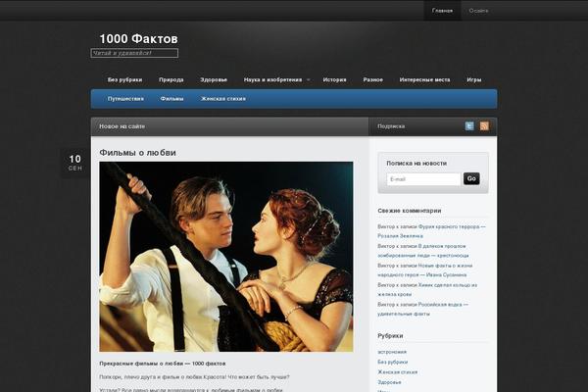Screen dimensions: 588x392
Task: Open comment on В далеком прошлом post
Action: pos(423,251)
